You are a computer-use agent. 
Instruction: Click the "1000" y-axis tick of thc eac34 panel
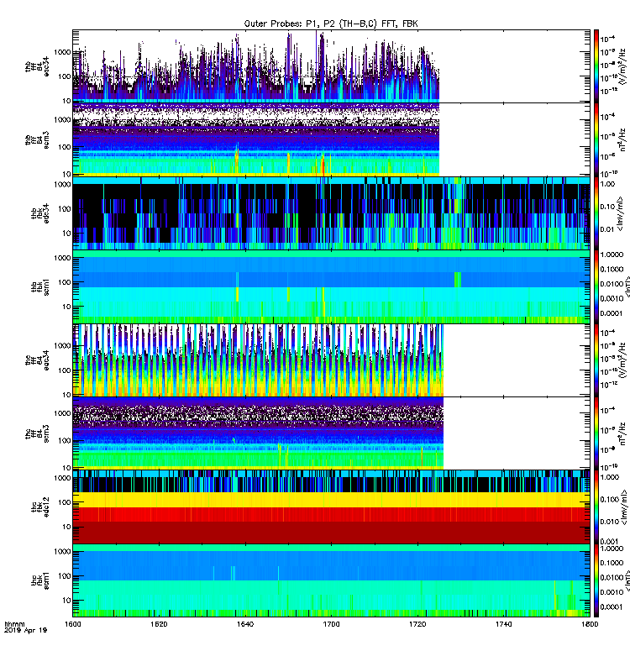(62, 346)
